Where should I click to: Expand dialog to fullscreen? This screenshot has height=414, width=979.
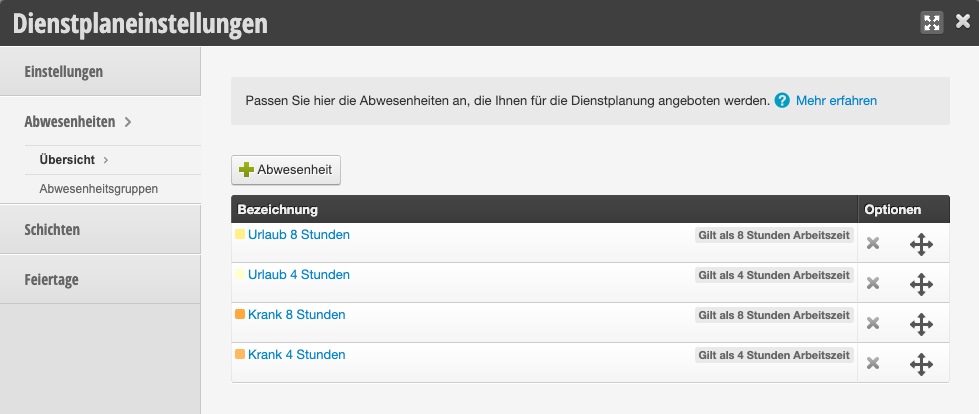coord(932,23)
